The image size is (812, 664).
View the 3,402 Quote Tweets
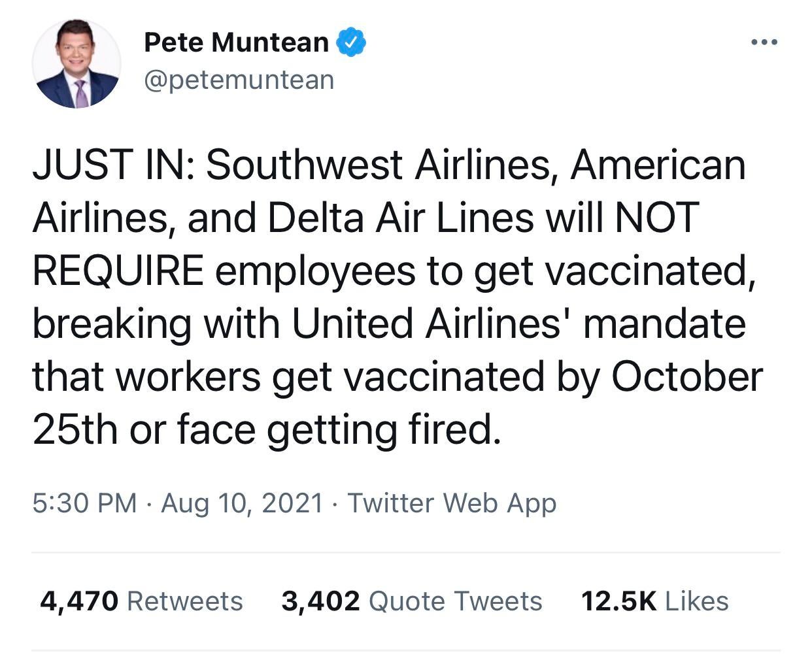click(411, 601)
